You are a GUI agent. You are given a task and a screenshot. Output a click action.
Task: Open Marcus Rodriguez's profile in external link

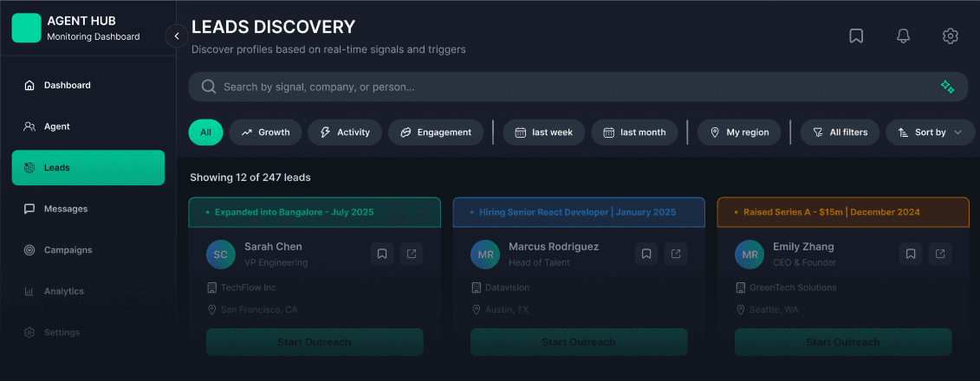point(676,254)
